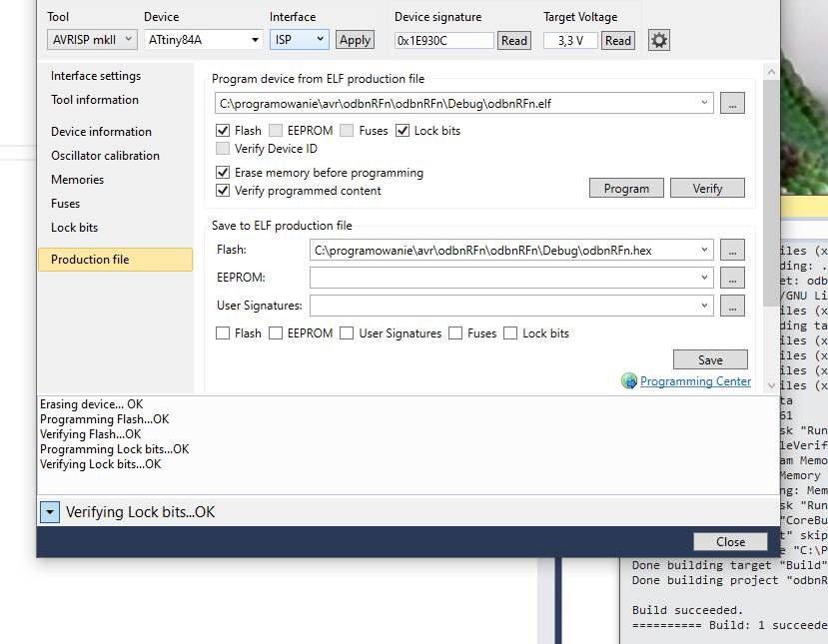Click 'Programming Flash...OK' log line
Viewport: 828px width, 644px height.
click(x=105, y=419)
